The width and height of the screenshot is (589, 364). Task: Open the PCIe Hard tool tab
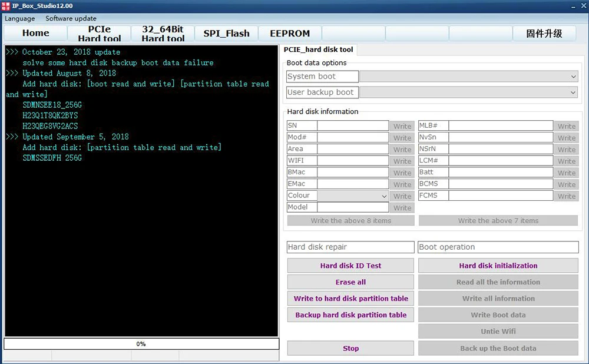(x=100, y=33)
